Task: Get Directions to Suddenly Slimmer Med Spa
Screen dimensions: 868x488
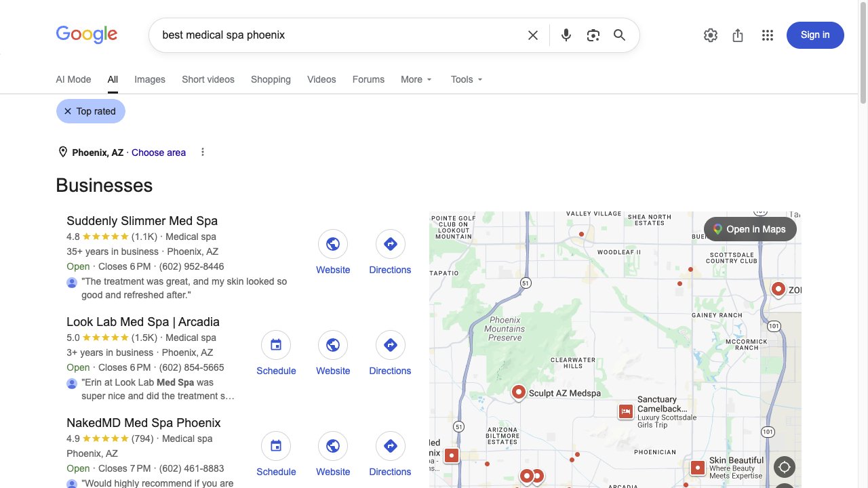Action: tap(390, 252)
